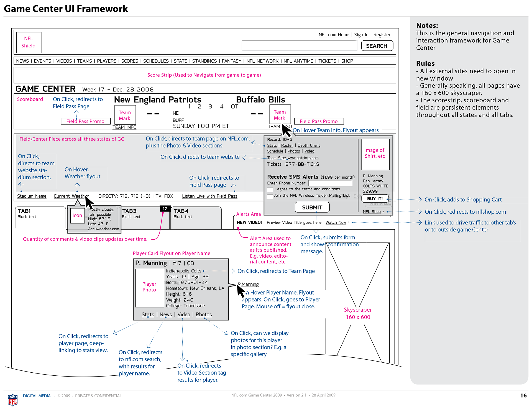Open the SCHEDULES menu item

[156, 61]
